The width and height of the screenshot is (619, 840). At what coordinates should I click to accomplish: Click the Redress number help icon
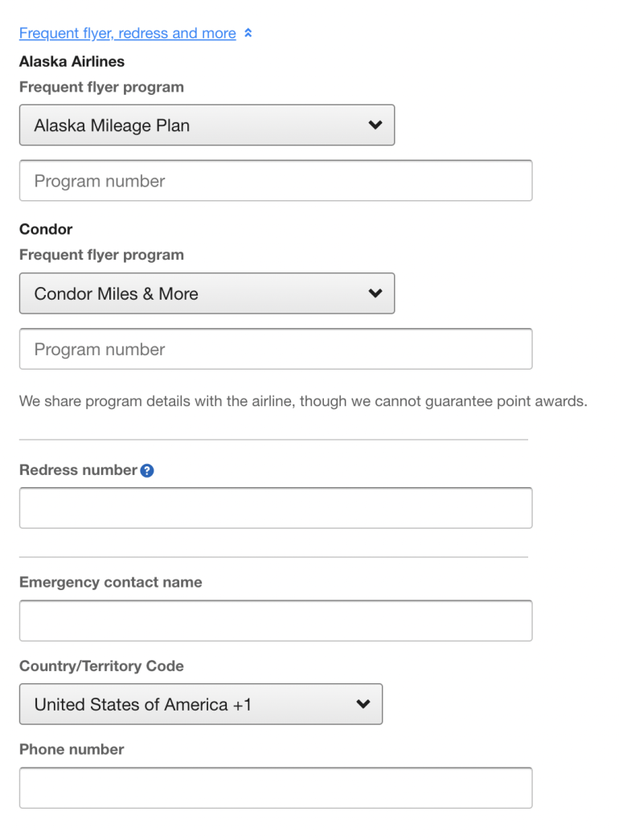point(147,471)
